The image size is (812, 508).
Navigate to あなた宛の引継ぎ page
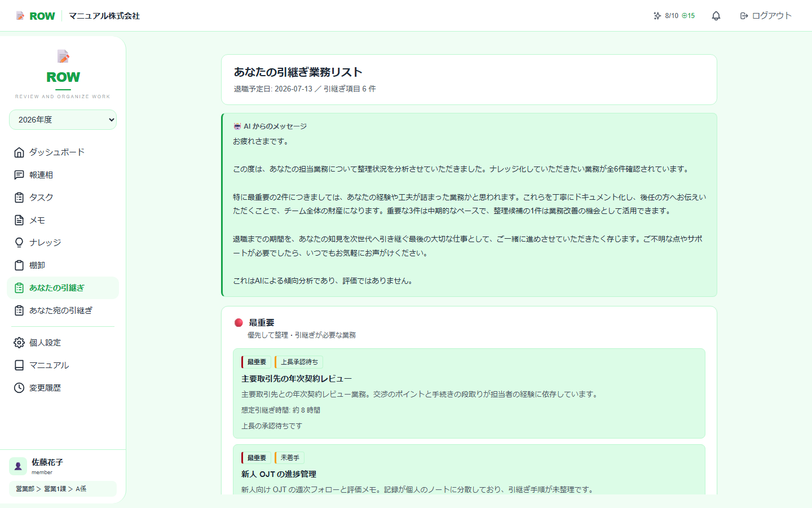click(63, 310)
